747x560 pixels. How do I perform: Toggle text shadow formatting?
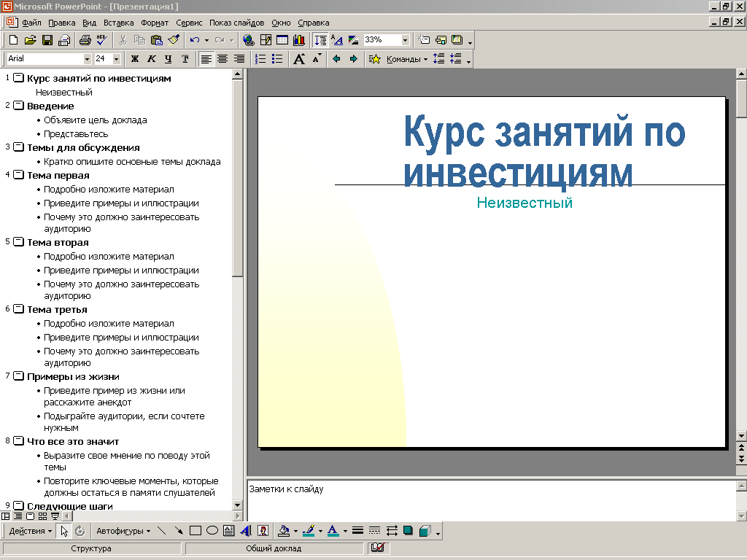tap(185, 58)
